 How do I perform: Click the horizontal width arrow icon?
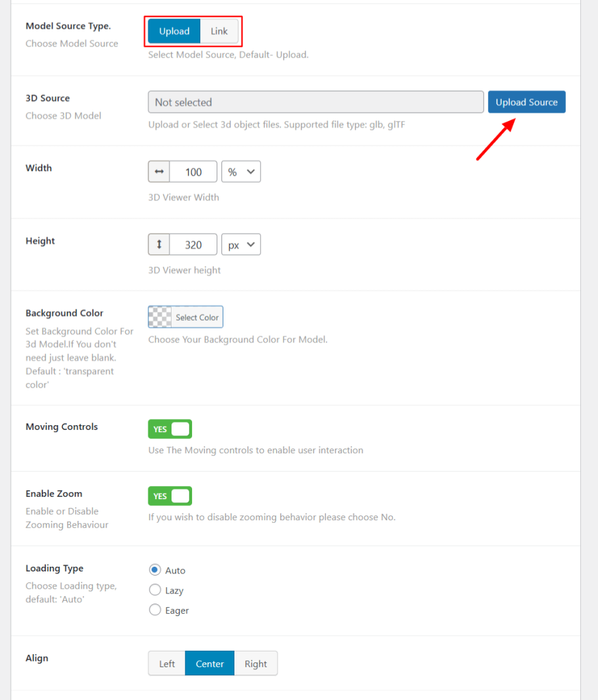point(159,172)
